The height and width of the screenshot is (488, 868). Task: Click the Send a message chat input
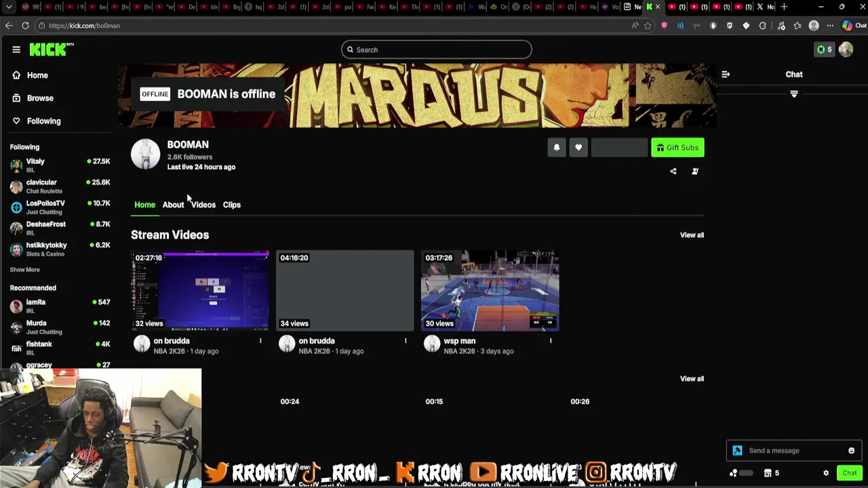tap(793, 451)
